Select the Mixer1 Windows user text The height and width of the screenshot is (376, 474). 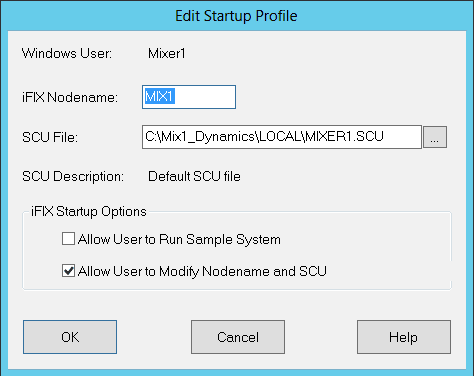[167, 53]
